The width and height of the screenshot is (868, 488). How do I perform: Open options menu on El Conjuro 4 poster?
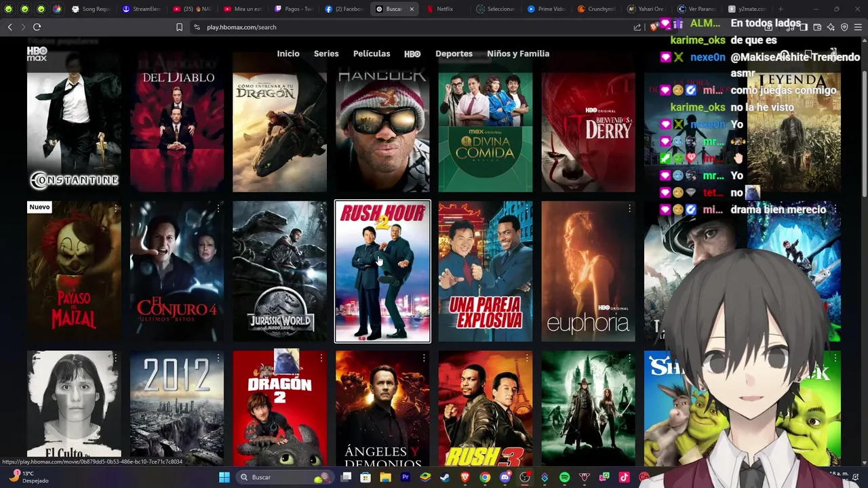(218, 209)
